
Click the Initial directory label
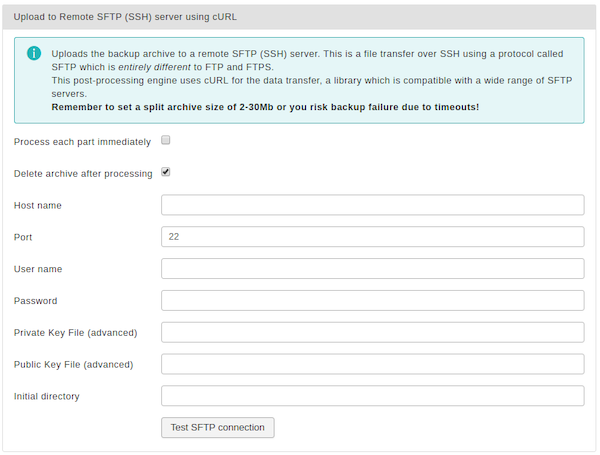point(47,396)
